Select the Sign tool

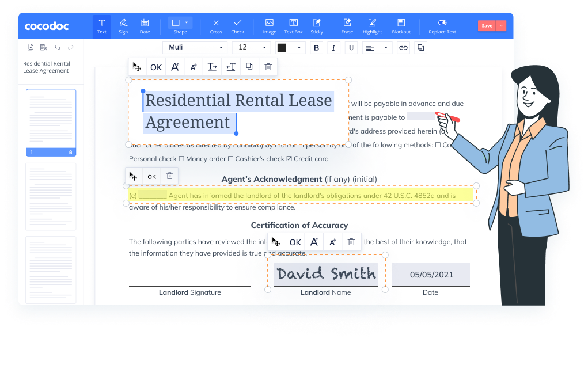[x=123, y=26]
